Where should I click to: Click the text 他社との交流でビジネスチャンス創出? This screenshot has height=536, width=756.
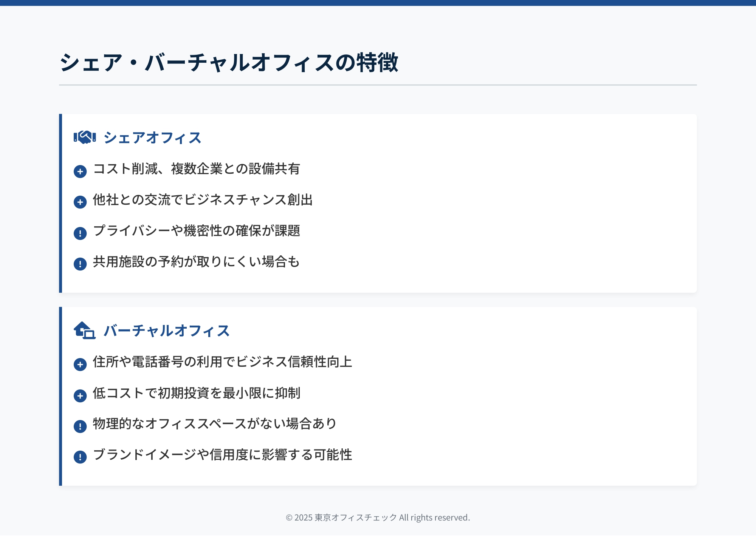click(203, 200)
